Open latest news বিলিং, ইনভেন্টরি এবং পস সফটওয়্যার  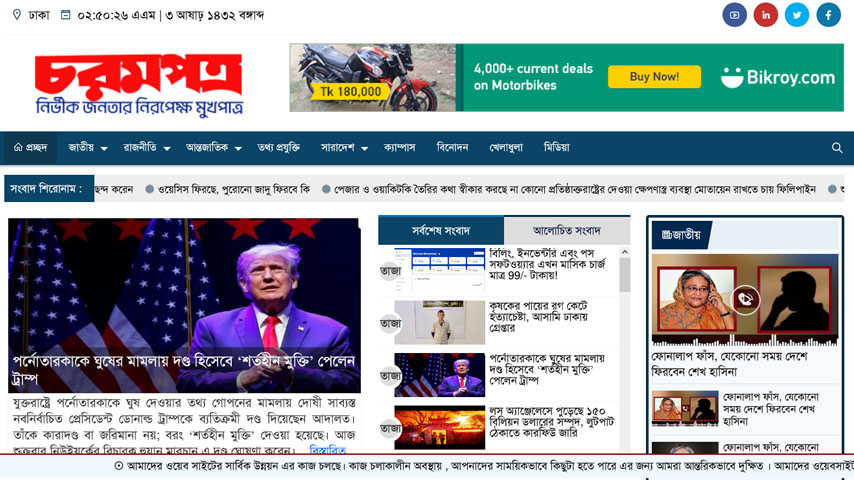point(547,264)
